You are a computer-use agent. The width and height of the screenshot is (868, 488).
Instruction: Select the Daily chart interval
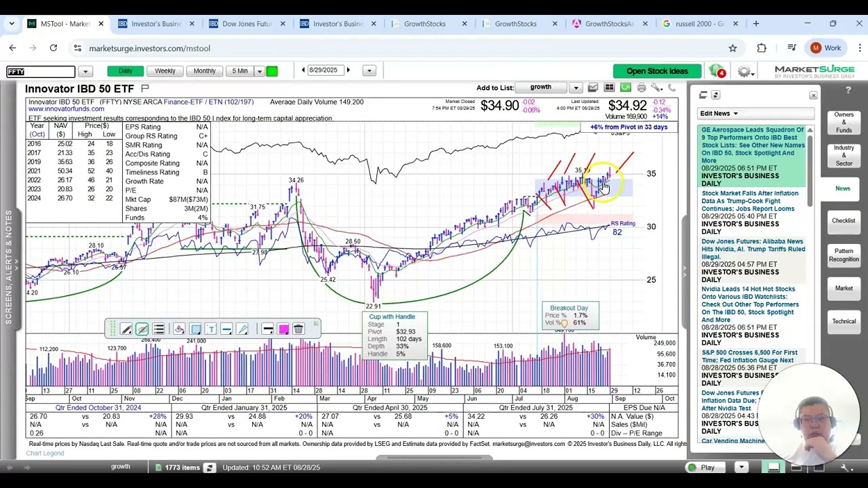pos(125,71)
